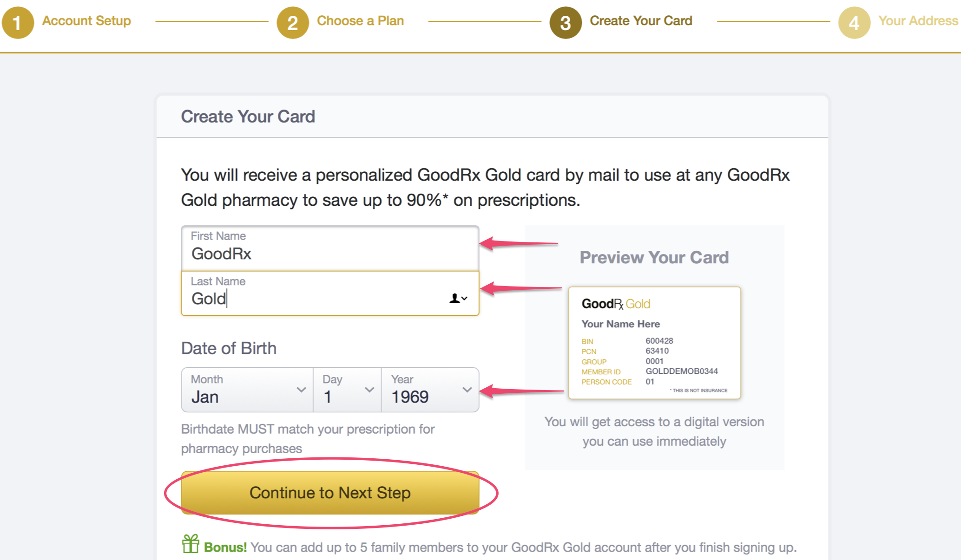
Task: Go to the Account Setup step
Action: (86, 21)
